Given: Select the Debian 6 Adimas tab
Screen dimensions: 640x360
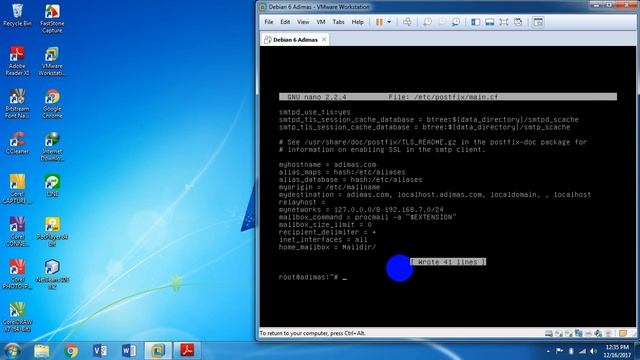Looking at the screenshot, I should (x=295, y=40).
